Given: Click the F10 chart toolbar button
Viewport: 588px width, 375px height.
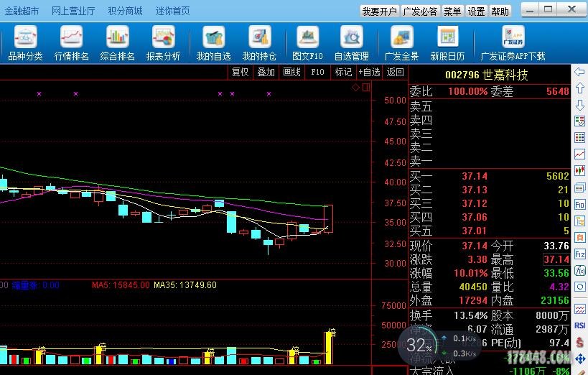Looking at the screenshot, I should [317, 72].
